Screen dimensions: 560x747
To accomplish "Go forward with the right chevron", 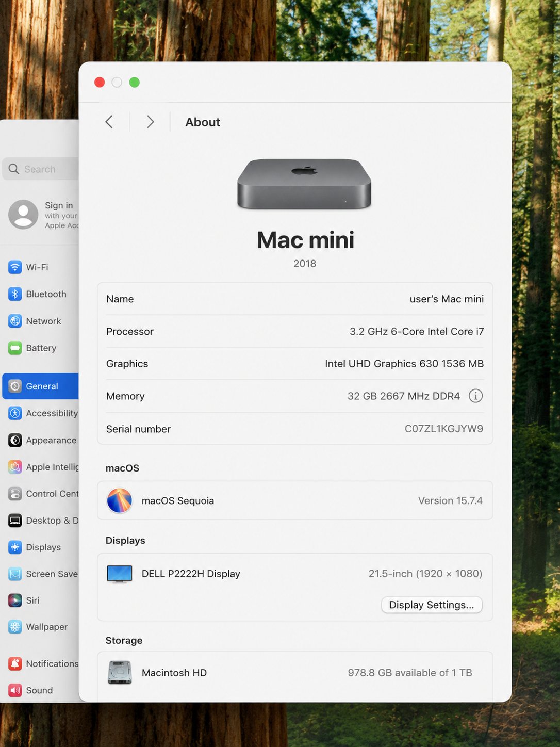I will tap(150, 122).
